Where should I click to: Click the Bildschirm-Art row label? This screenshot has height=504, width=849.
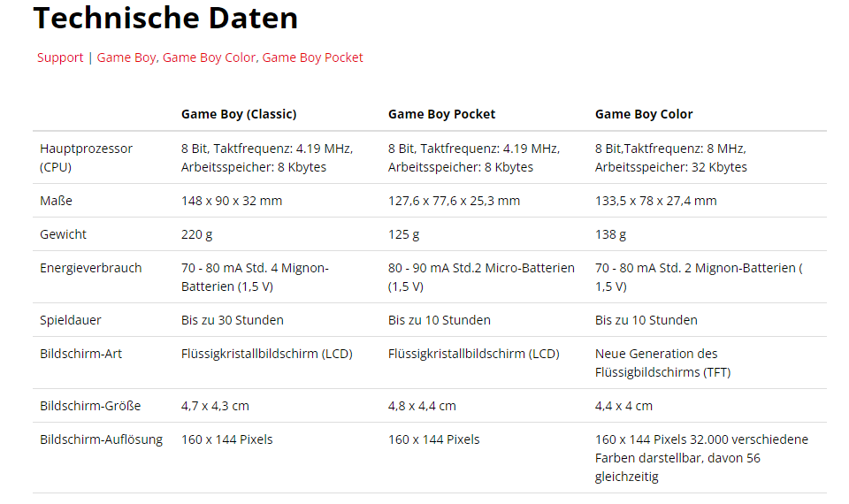[x=80, y=354]
